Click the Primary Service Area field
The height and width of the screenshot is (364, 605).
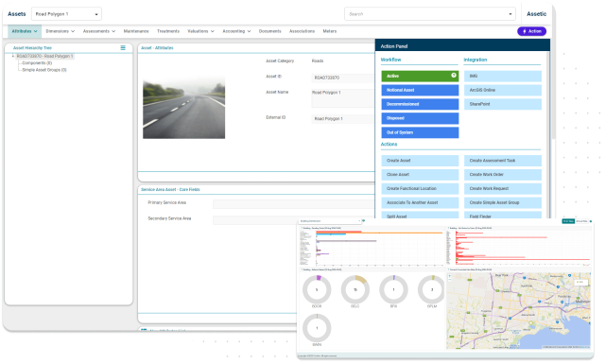(x=293, y=203)
